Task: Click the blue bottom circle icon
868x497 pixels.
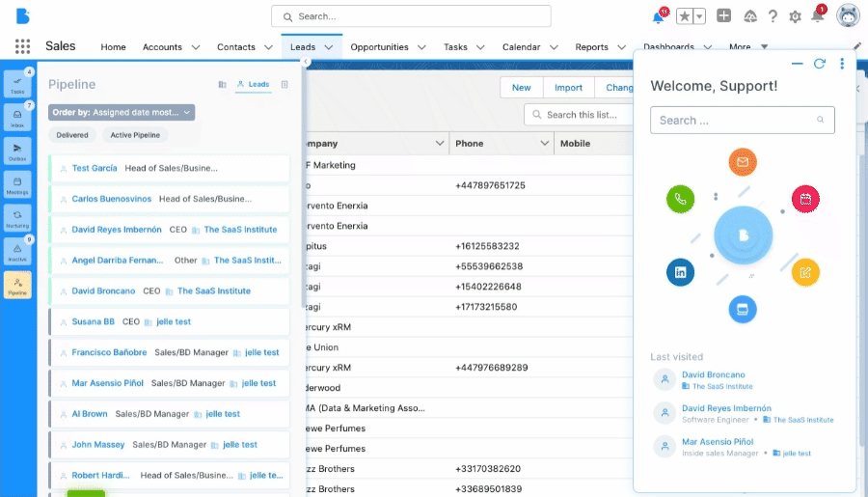Action: click(743, 309)
